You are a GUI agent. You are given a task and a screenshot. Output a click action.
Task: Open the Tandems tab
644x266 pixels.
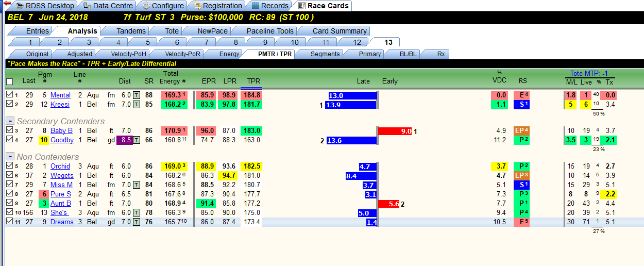point(131,31)
